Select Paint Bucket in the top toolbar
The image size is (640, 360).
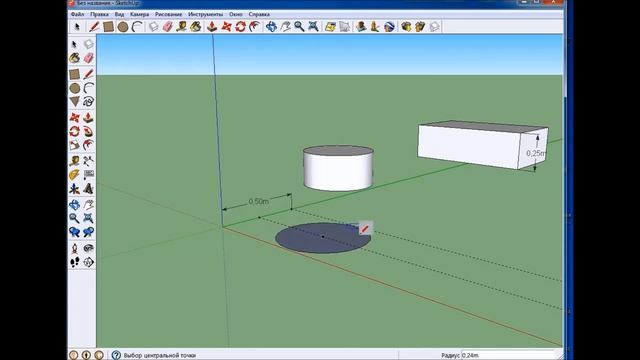coord(196,27)
